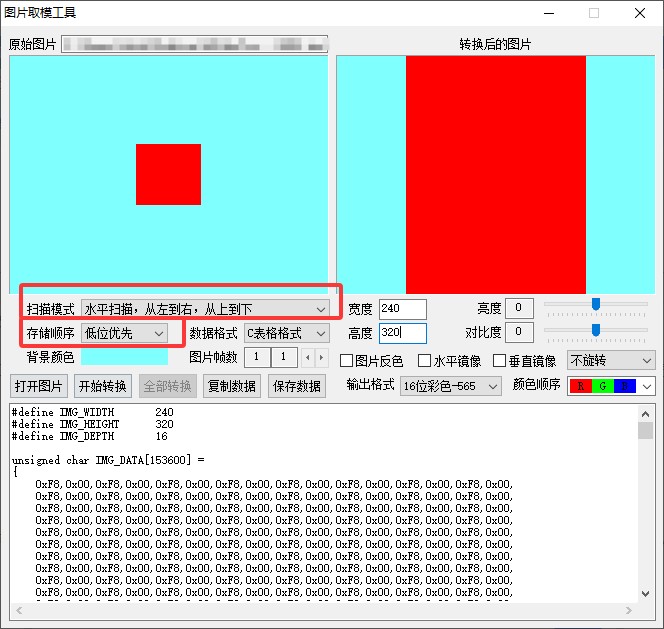Click the next frame arrow button
The width and height of the screenshot is (664, 629).
321,358
